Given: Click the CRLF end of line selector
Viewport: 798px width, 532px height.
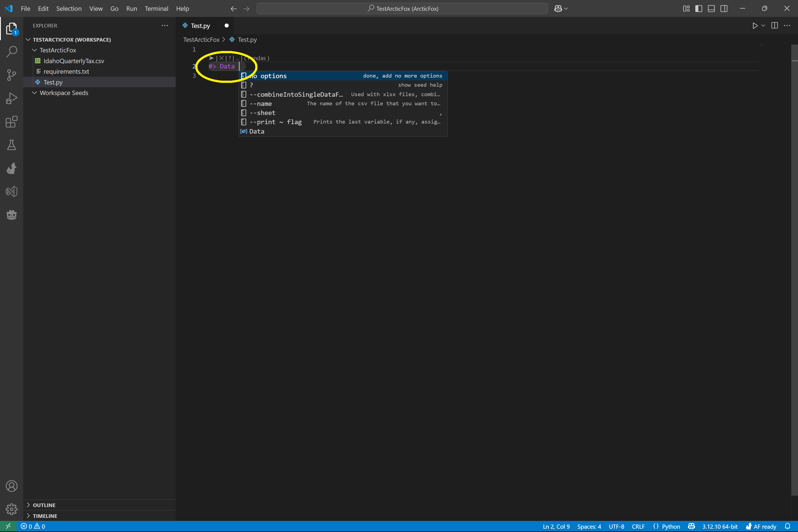Looking at the screenshot, I should coord(638,526).
